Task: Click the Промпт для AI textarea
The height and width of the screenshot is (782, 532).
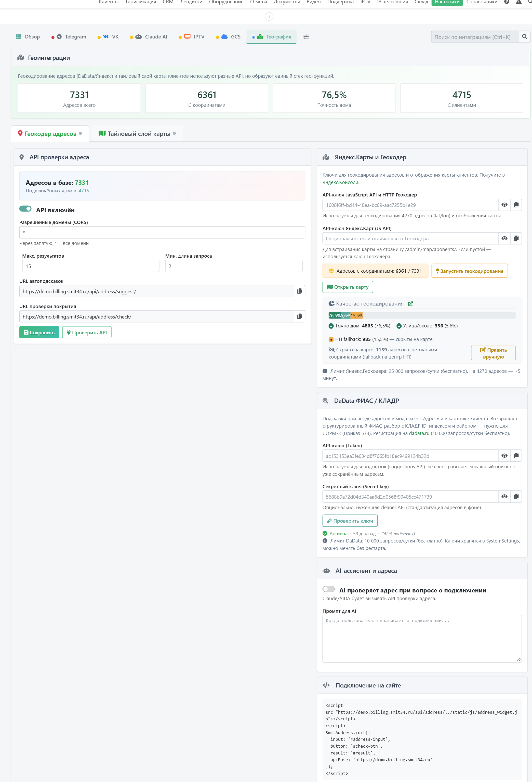Action: pyautogui.click(x=422, y=639)
